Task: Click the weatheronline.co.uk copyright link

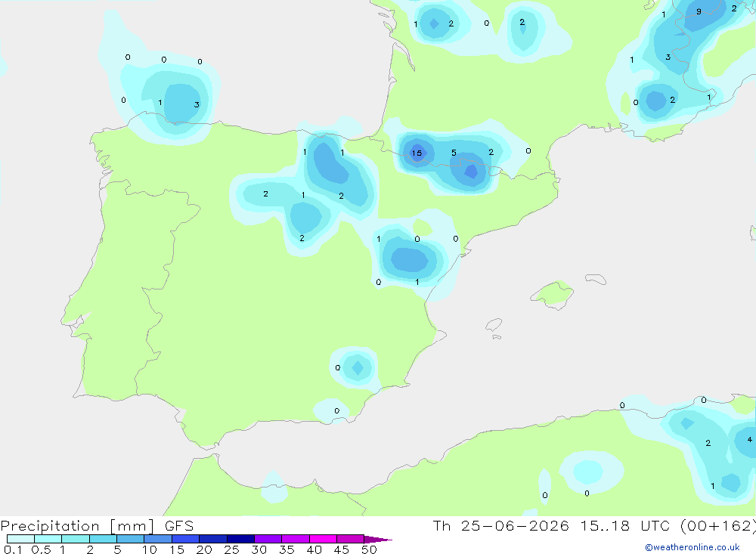Action: pos(692,547)
